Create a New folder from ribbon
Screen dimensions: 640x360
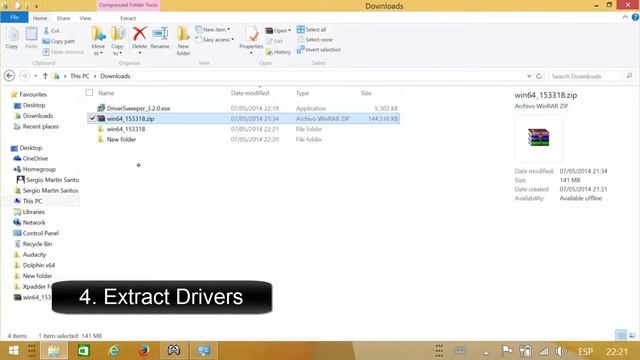pos(183,41)
